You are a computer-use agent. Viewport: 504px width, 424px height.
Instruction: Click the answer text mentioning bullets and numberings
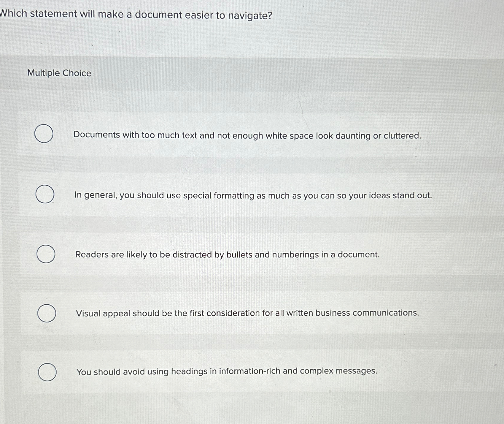tap(227, 254)
